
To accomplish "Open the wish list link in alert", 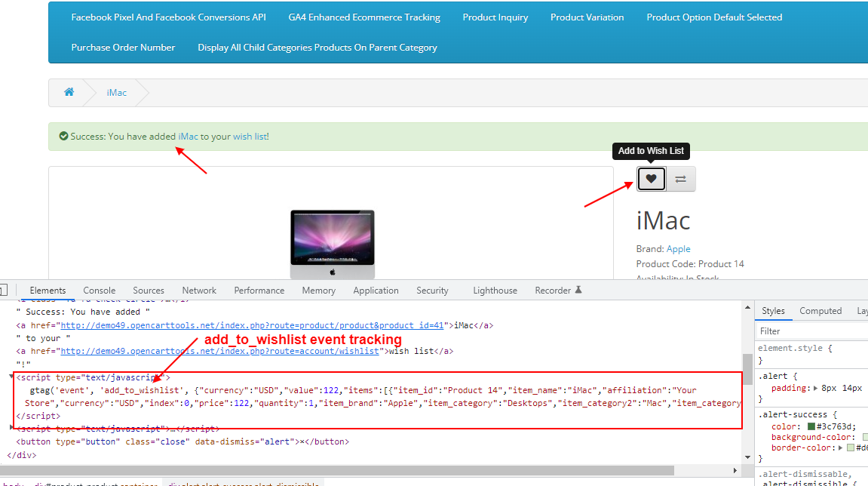I will 251,137.
